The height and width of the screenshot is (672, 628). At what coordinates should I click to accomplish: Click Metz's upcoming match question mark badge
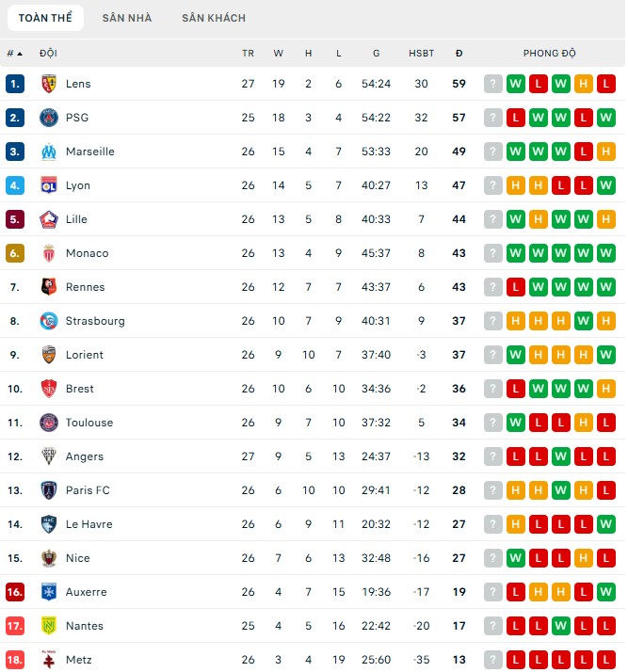493,660
